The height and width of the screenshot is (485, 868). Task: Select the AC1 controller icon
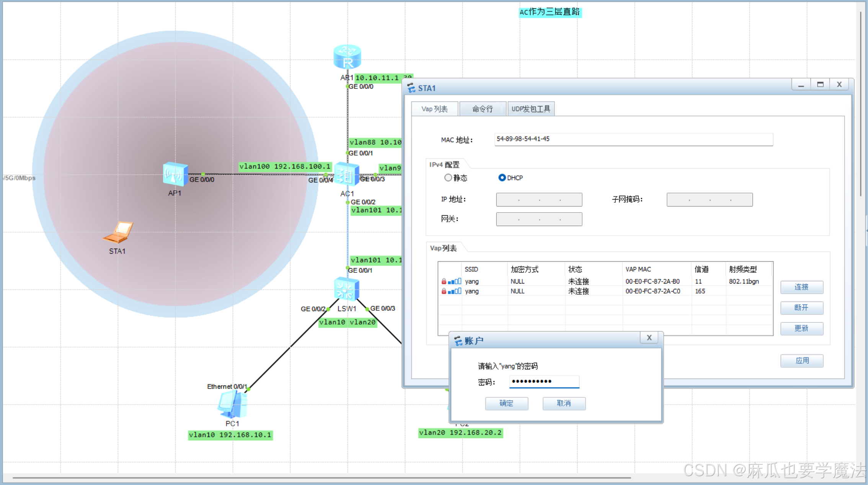[x=346, y=175]
